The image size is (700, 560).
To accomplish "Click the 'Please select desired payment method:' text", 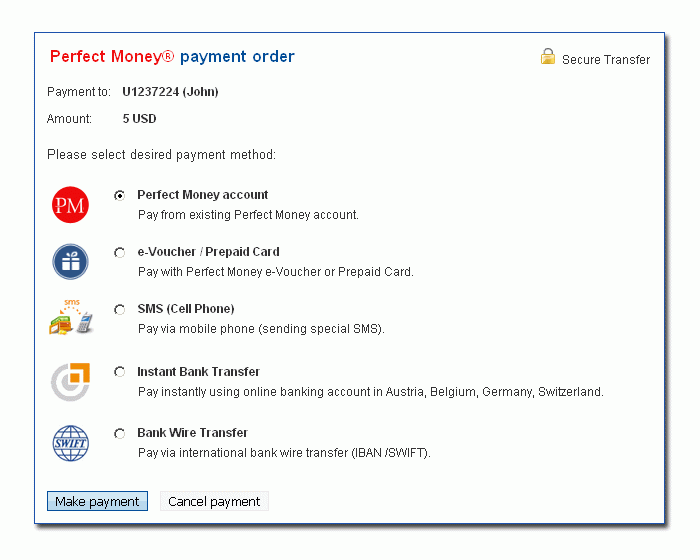I will point(161,155).
